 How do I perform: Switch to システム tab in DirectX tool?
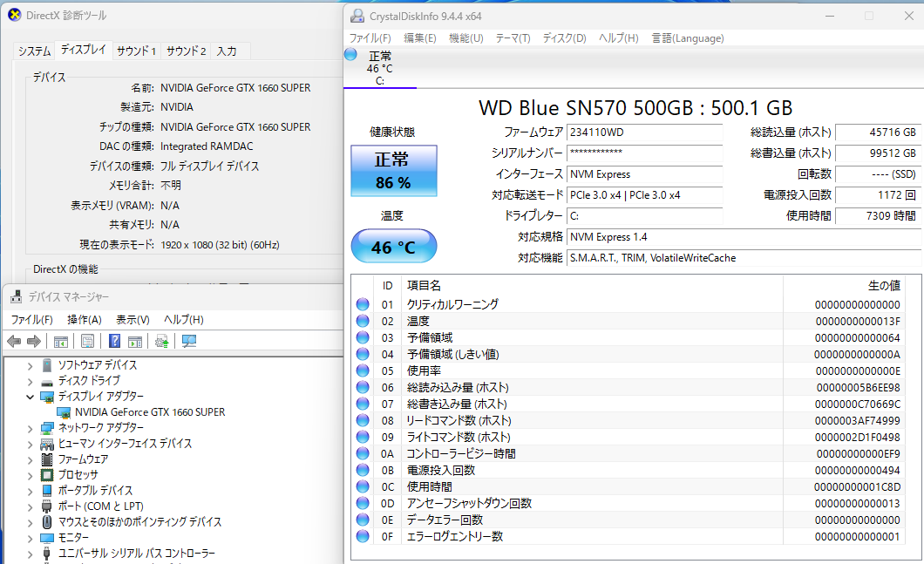(34, 51)
